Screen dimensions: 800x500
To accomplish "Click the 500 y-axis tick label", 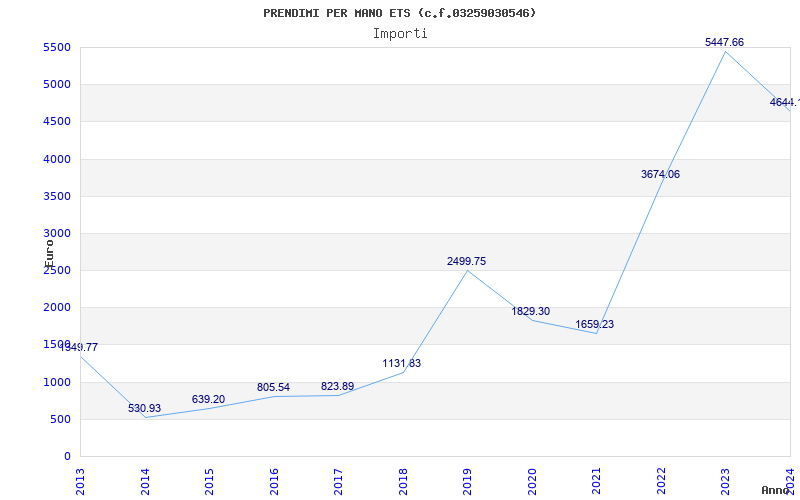I will [60, 419].
